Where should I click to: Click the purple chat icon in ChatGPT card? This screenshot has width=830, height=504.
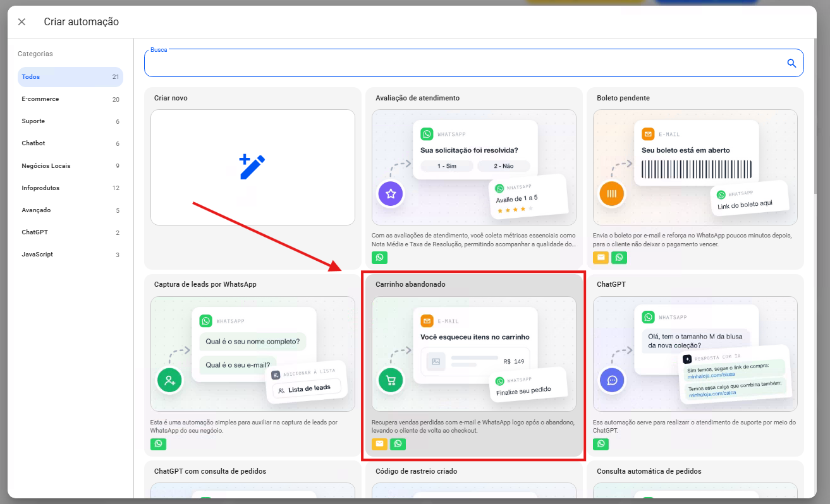pos(612,381)
